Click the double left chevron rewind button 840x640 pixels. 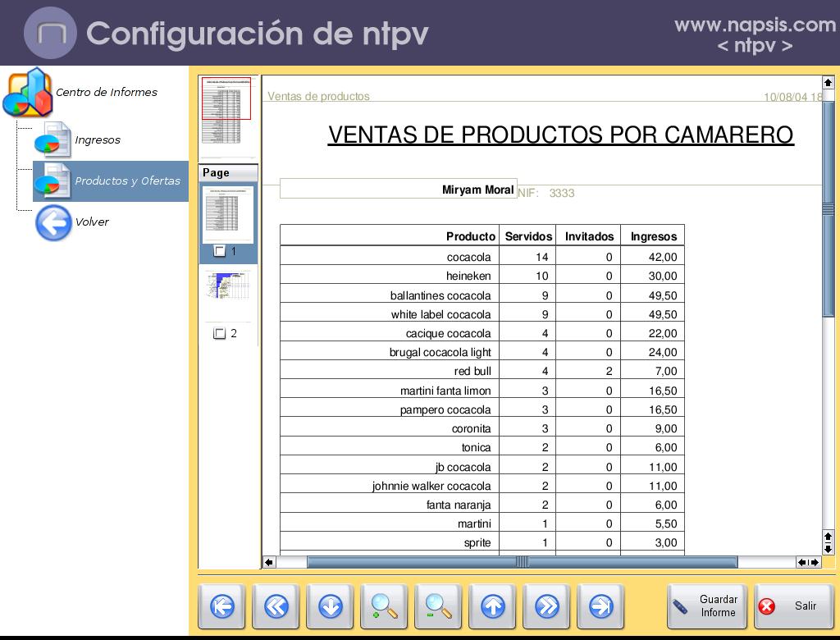276,607
